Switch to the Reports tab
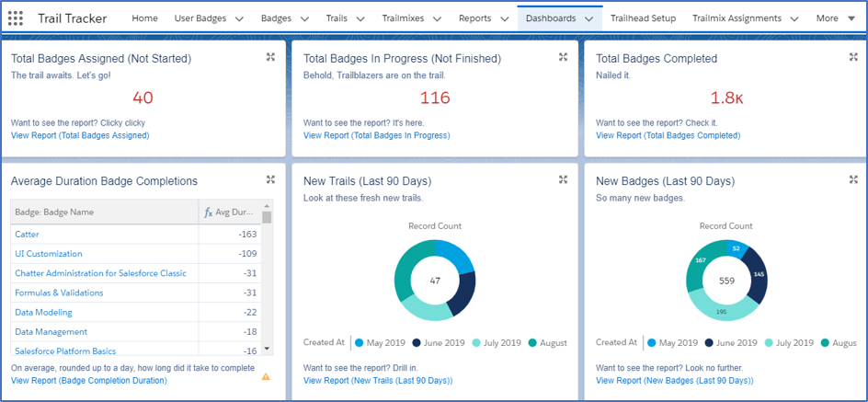The height and width of the screenshot is (402, 868). pos(475,18)
